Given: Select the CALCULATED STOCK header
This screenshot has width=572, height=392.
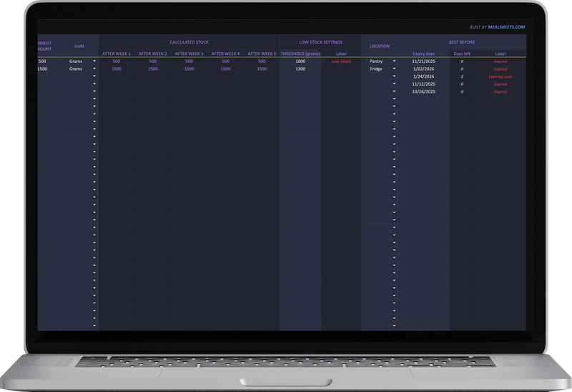Looking at the screenshot, I should point(189,42).
